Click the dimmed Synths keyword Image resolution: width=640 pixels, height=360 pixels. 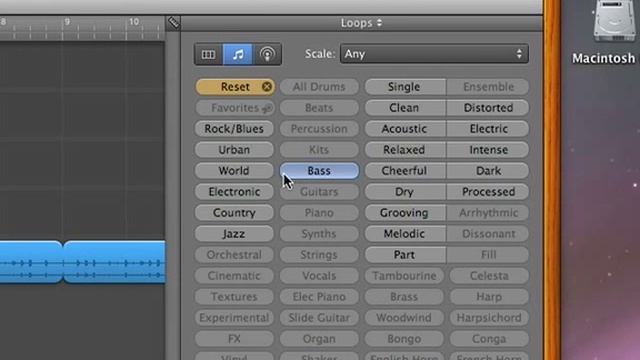pyautogui.click(x=319, y=234)
